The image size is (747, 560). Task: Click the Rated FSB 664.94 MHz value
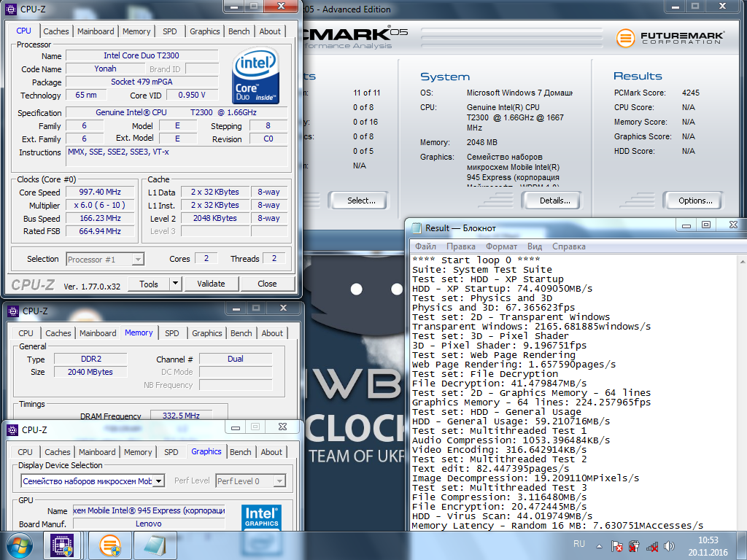click(x=100, y=231)
